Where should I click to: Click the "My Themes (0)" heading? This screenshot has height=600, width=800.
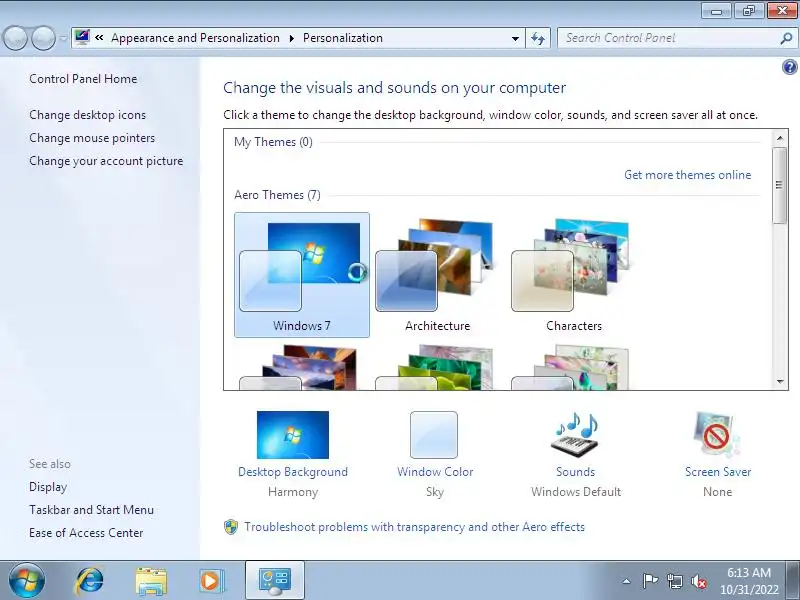[x=273, y=142]
